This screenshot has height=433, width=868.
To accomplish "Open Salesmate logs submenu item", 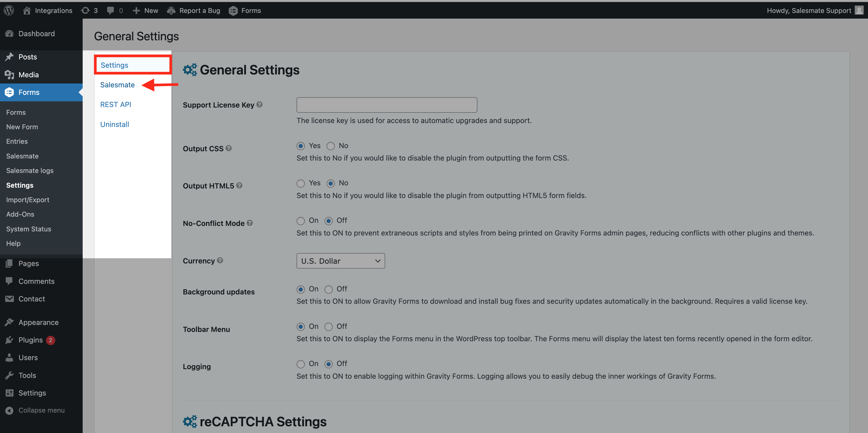I will [30, 171].
